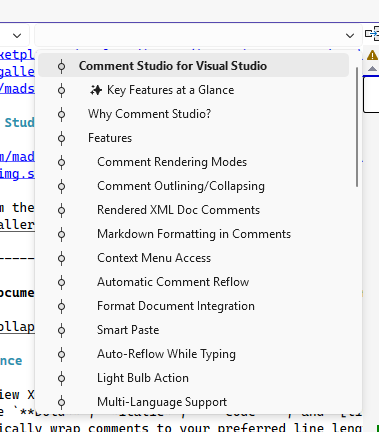Click the sparkle emoji in Key Features entry
The image size is (379, 432).
96,90
